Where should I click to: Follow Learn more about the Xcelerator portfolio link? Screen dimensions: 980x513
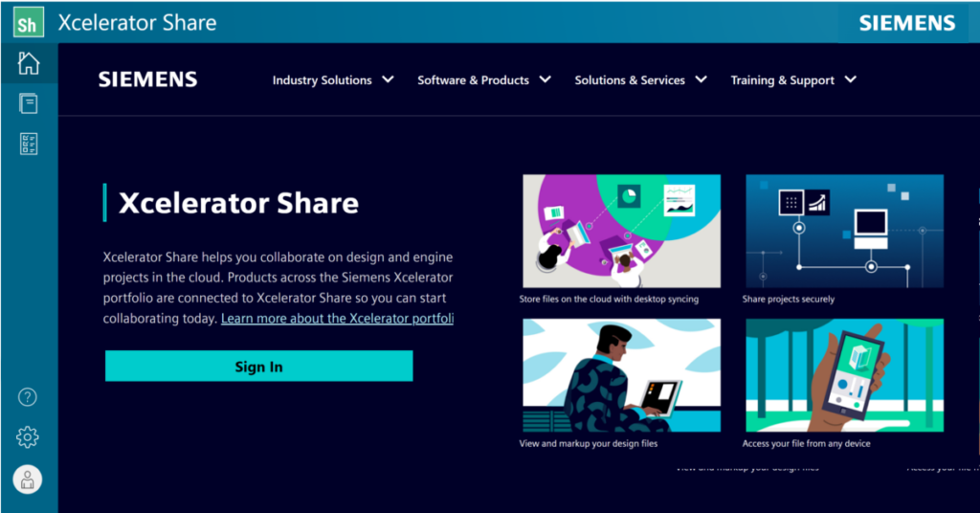338,318
